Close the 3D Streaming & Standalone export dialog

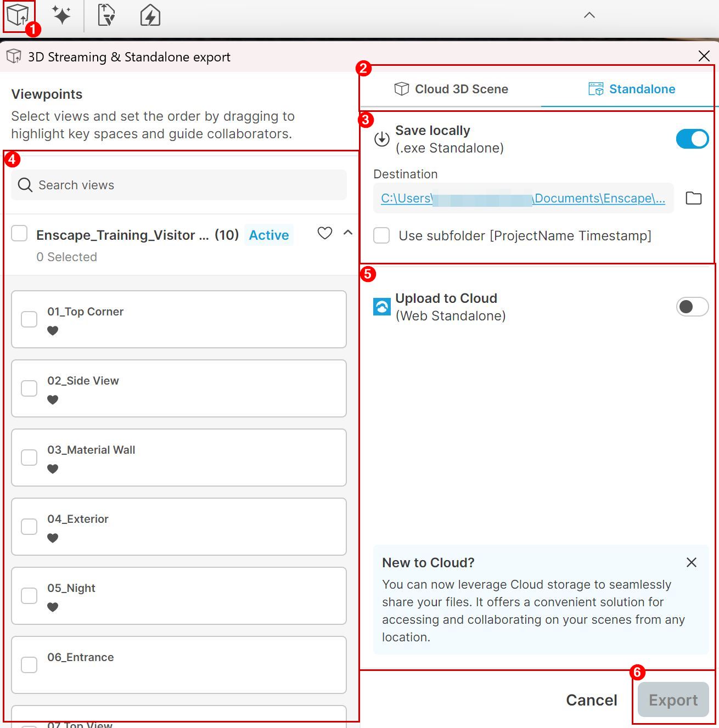704,56
